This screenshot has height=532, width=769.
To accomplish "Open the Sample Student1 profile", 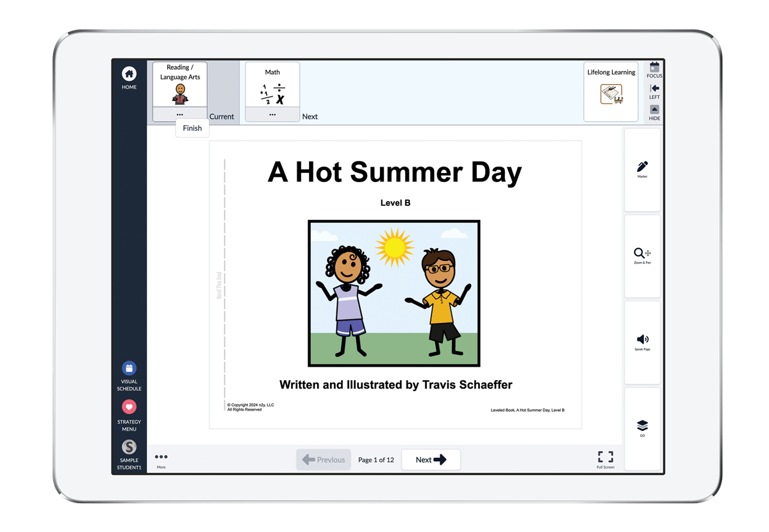I will 129,455.
